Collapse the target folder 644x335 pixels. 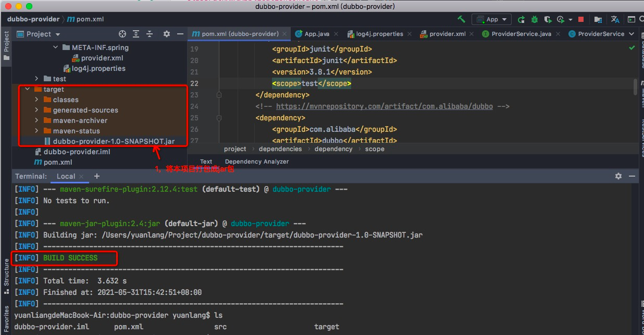tap(28, 89)
